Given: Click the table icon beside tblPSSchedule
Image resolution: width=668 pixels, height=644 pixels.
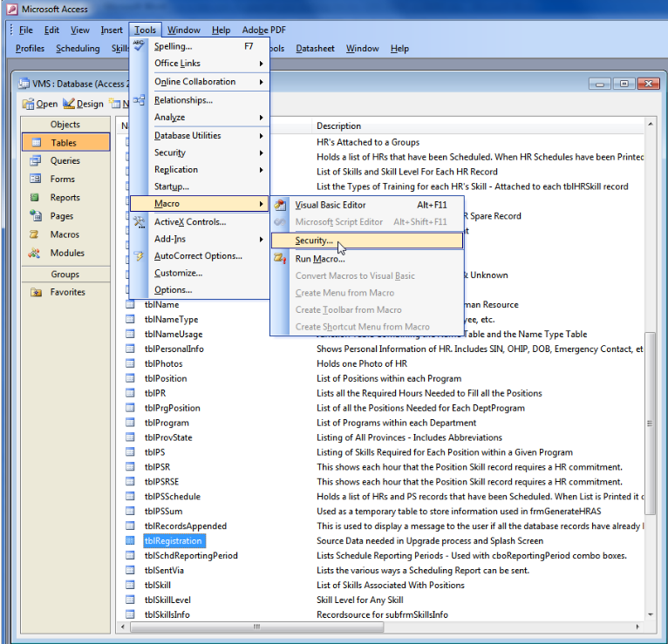Looking at the screenshot, I should (130, 497).
